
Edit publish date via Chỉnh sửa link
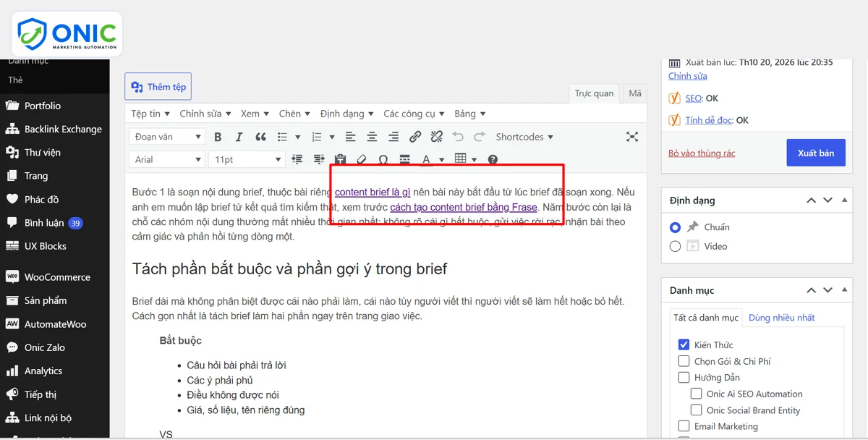[x=688, y=76]
